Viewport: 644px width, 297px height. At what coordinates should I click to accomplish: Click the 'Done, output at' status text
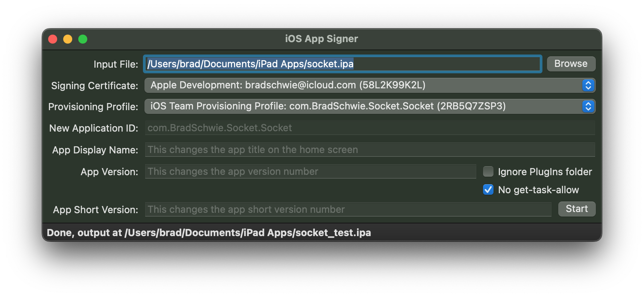coord(209,233)
